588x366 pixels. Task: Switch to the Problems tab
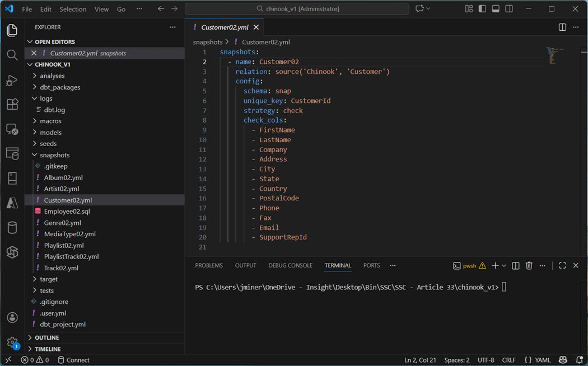pyautogui.click(x=209, y=266)
